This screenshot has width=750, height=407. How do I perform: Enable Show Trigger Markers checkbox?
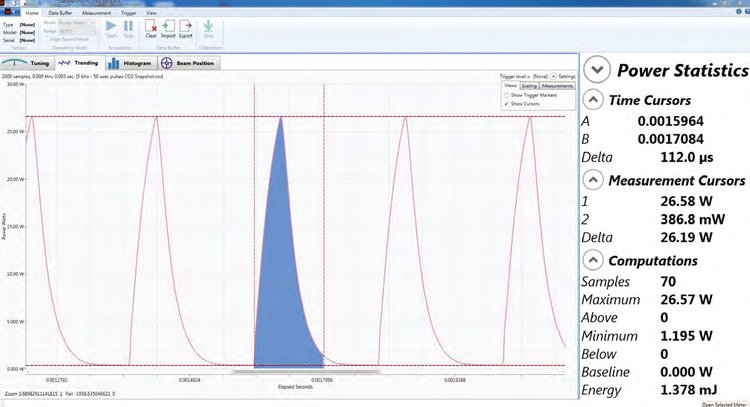(x=506, y=95)
